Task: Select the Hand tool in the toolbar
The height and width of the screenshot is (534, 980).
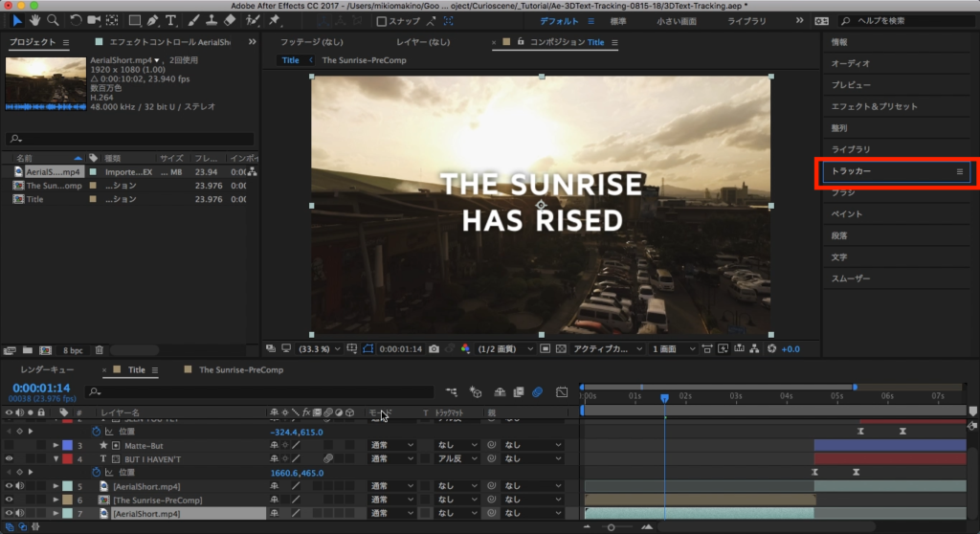Action: (34, 20)
